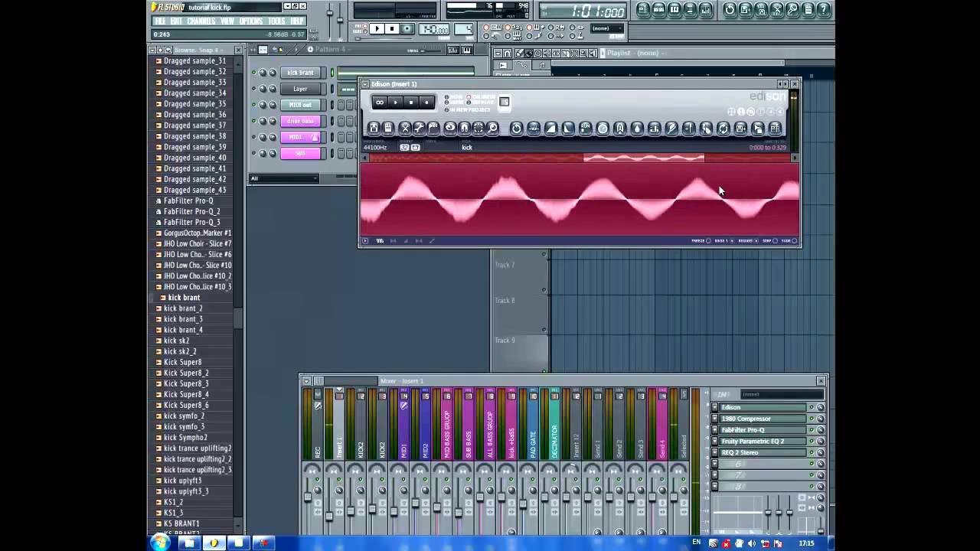Click the Windows Start button
The width and height of the screenshot is (980, 551).
(160, 543)
